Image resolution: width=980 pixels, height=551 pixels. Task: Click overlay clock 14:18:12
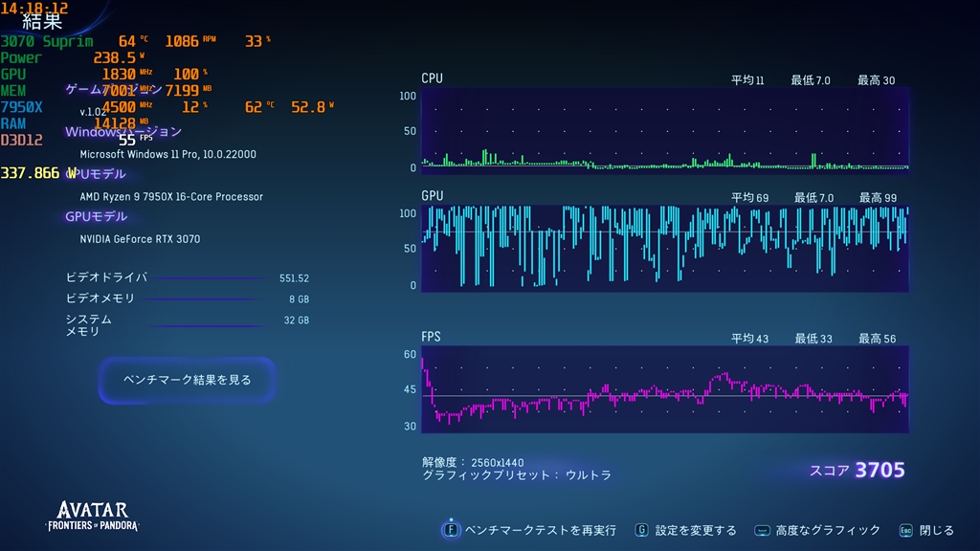tap(34, 8)
